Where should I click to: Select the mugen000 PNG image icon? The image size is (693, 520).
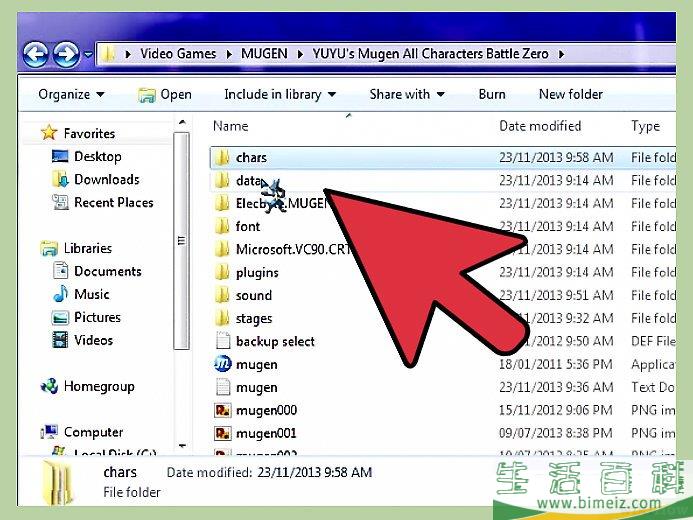tap(222, 410)
